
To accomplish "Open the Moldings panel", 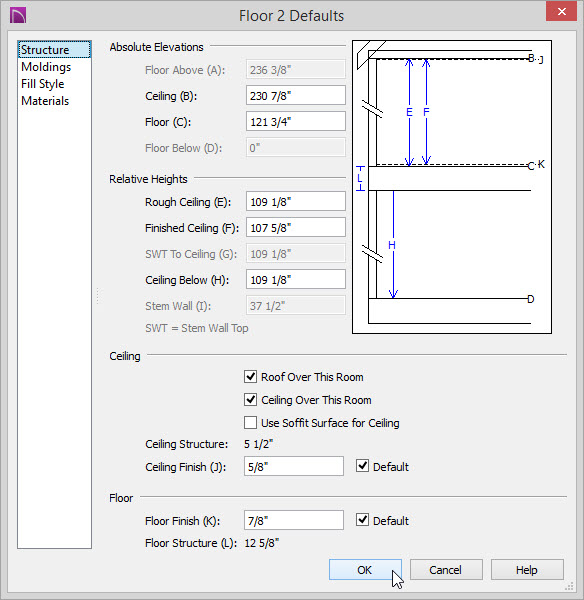I will [x=46, y=67].
